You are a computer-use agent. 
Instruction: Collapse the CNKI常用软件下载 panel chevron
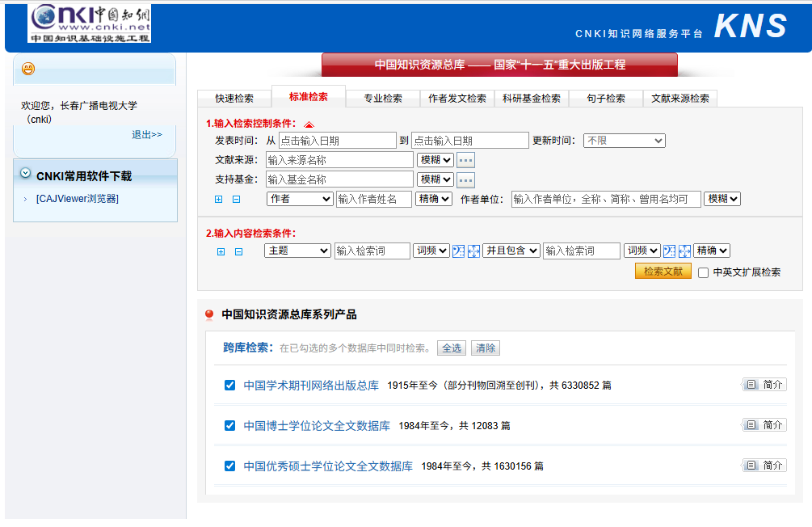(x=26, y=174)
